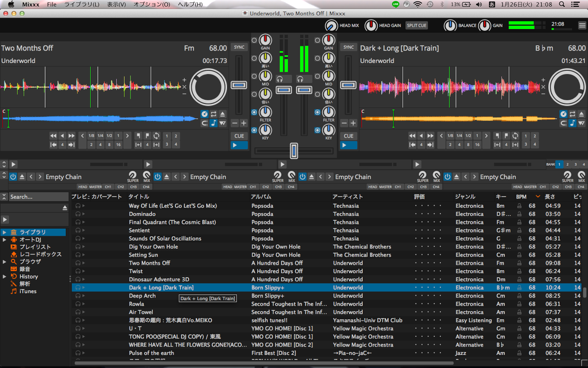The height and width of the screenshot is (368, 588).
Task: Click the crossfader handle
Action: point(294,151)
